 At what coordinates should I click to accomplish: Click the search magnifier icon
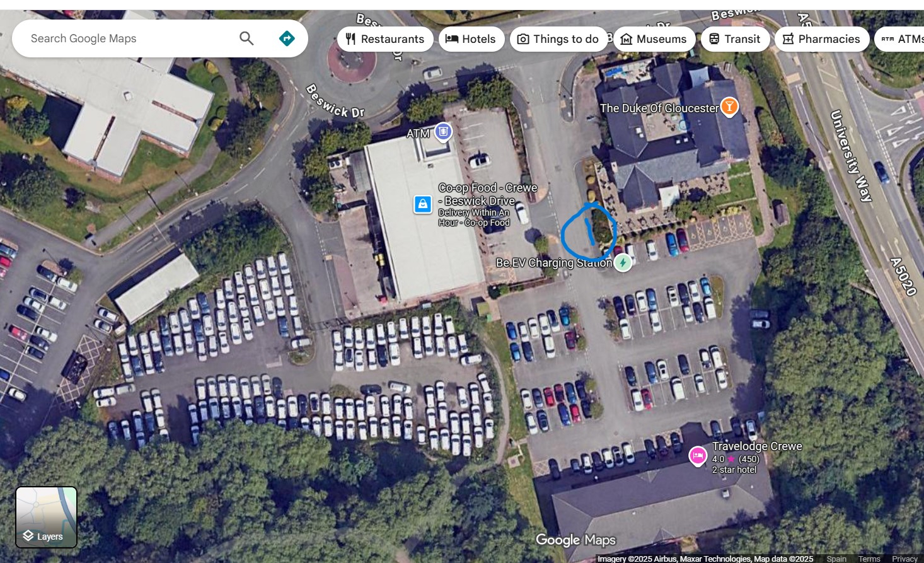246,38
